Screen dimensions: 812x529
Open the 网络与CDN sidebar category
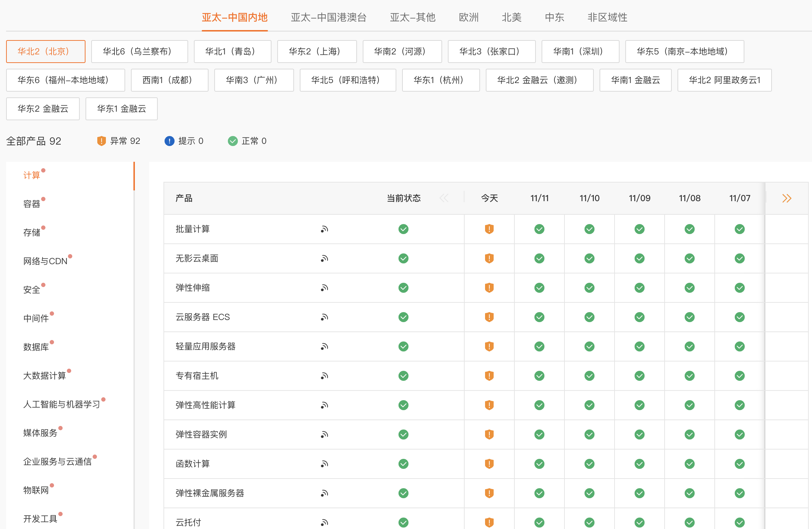coord(45,261)
